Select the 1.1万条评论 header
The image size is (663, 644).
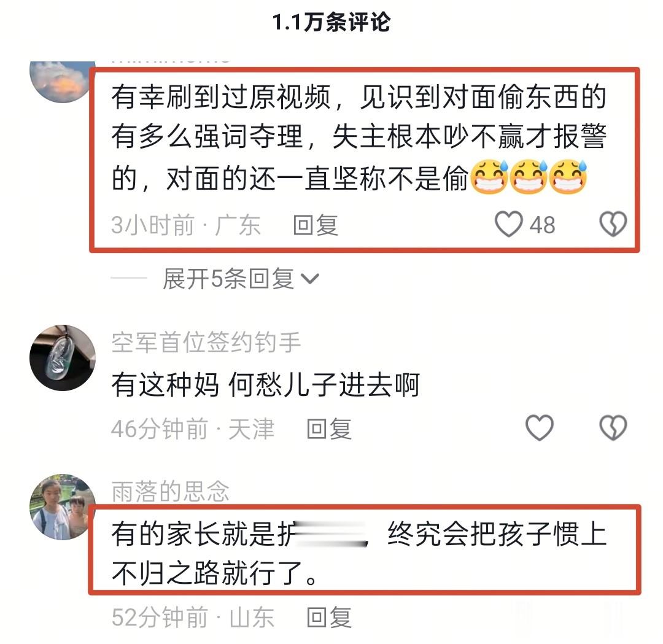click(331, 23)
